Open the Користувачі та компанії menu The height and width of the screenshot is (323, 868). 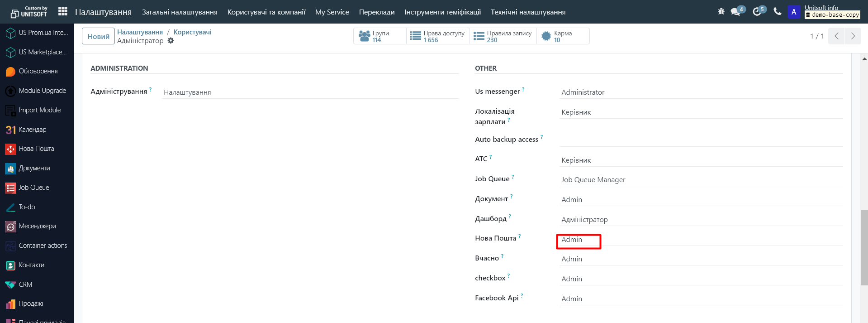tap(266, 12)
